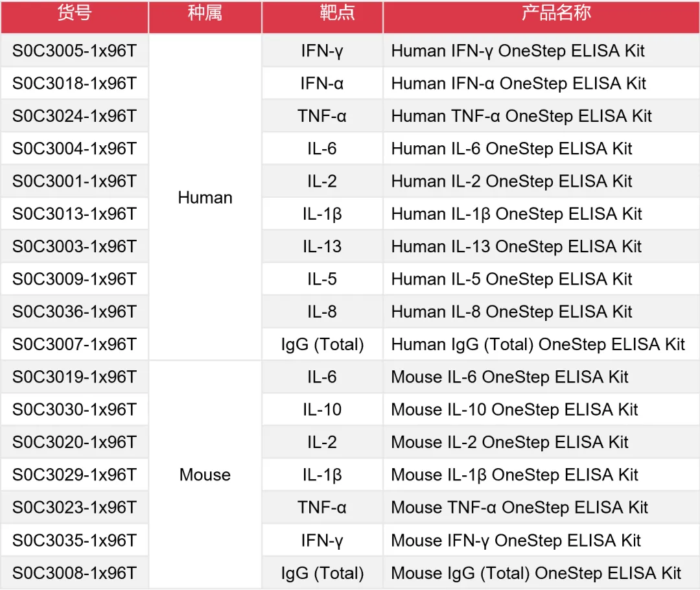
Task: Select catalog number S0C3005-1x96T
Action: point(75,51)
